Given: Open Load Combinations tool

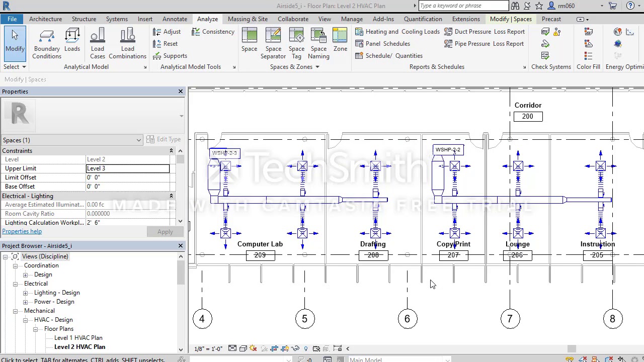Looking at the screenshot, I should pos(127,43).
